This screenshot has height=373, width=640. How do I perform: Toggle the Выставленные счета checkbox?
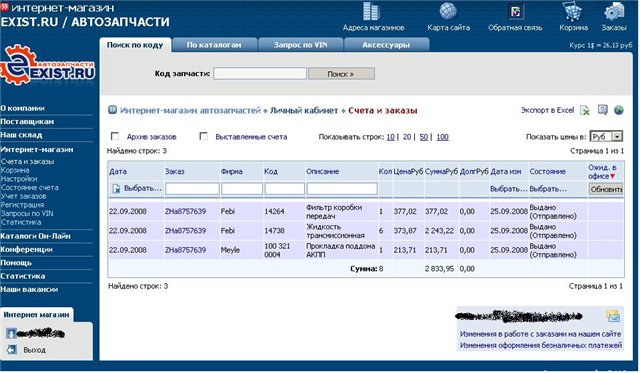(203, 136)
